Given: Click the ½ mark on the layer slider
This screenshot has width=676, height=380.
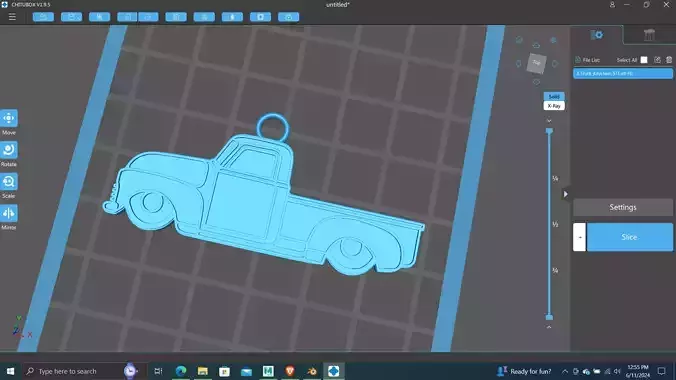Looking at the screenshot, I should pos(555,224).
